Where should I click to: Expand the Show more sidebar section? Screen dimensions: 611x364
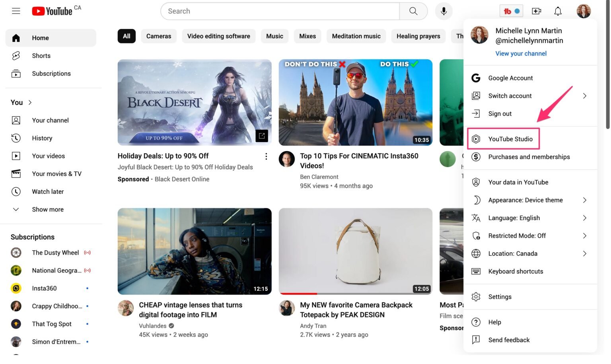pyautogui.click(x=47, y=209)
